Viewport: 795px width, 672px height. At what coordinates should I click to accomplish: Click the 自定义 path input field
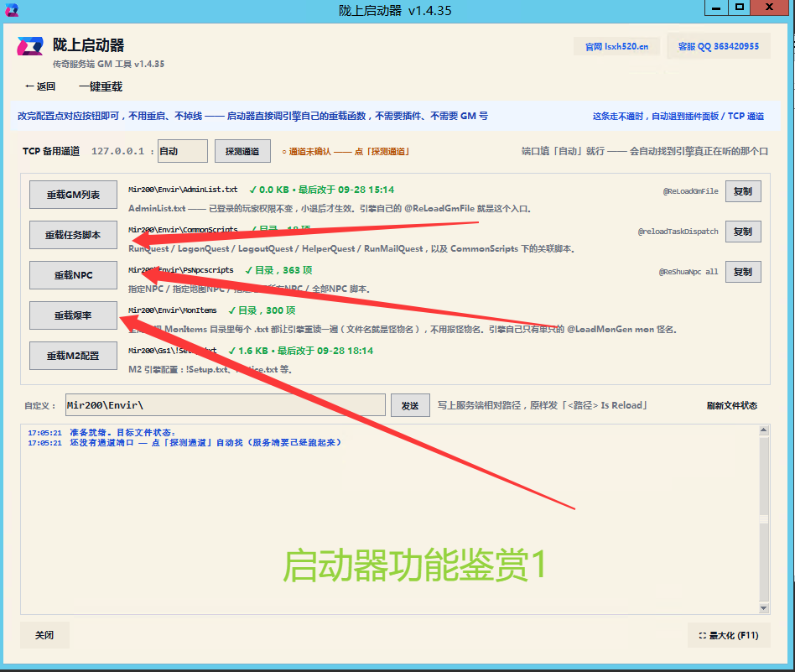point(225,405)
